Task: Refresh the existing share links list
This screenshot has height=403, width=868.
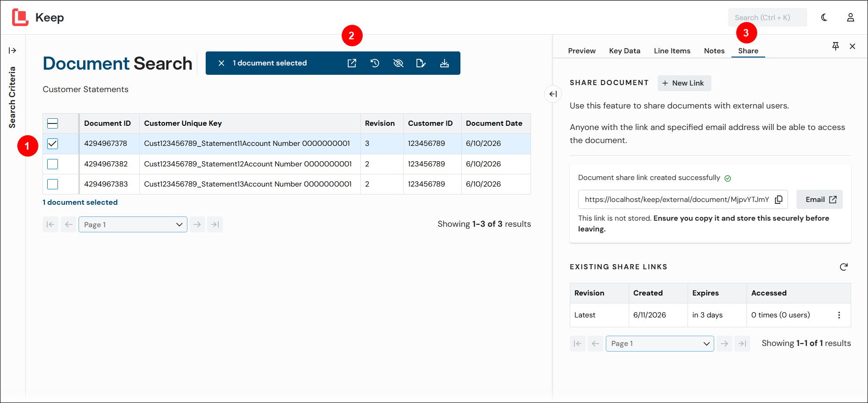Action: tap(844, 267)
